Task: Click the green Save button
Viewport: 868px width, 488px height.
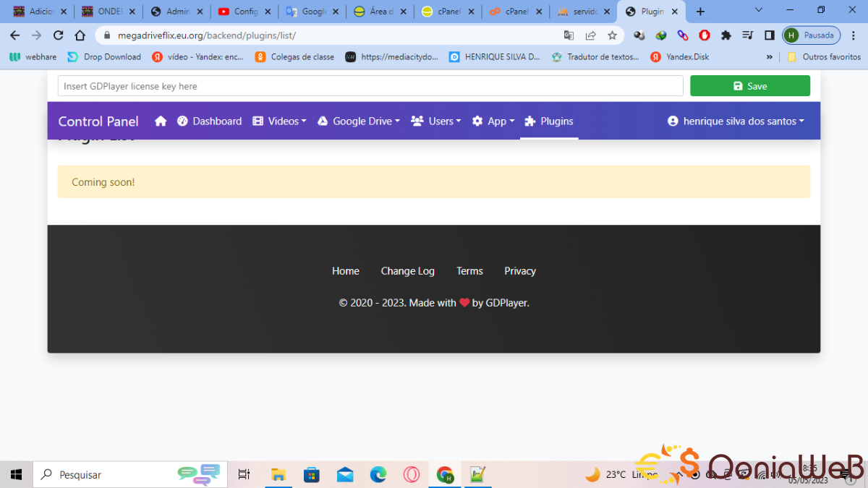Action: pyautogui.click(x=750, y=86)
